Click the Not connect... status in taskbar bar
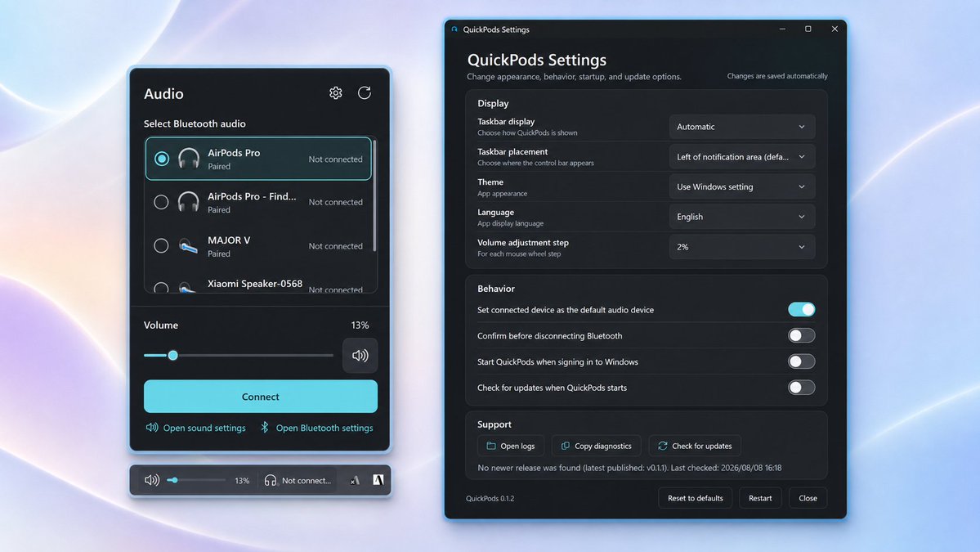Viewport: 980px width, 552px height. tap(307, 480)
